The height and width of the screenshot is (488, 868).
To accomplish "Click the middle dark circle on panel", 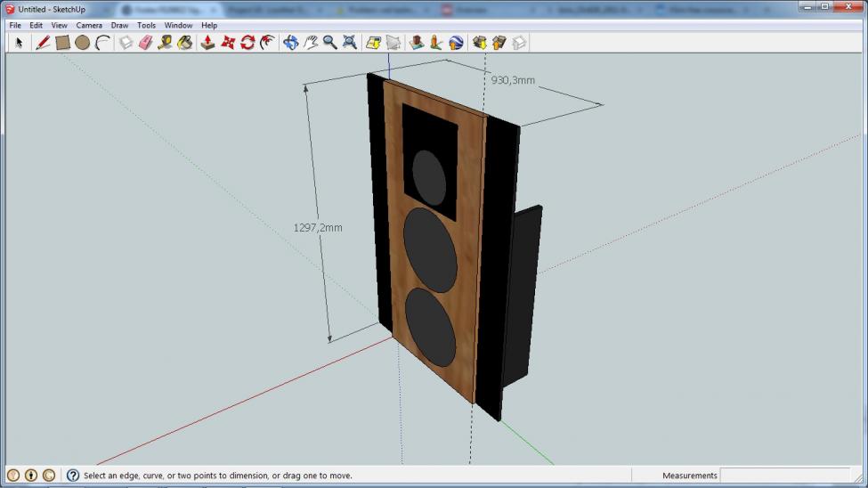I will pyautogui.click(x=430, y=250).
